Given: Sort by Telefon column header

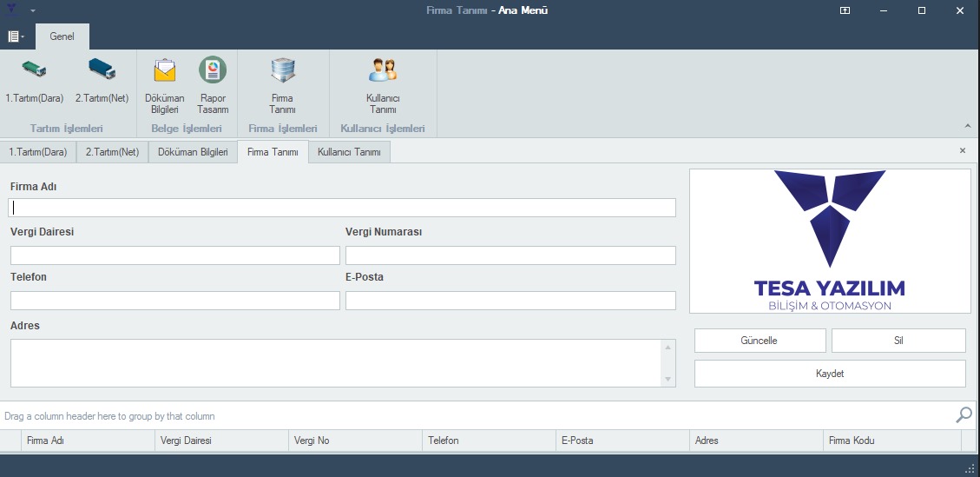Looking at the screenshot, I should pyautogui.click(x=489, y=441).
